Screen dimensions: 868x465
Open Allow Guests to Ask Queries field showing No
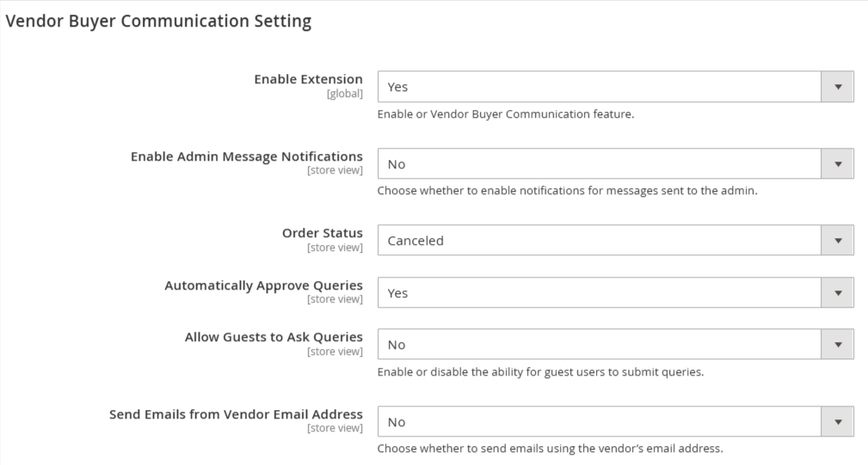(x=616, y=345)
